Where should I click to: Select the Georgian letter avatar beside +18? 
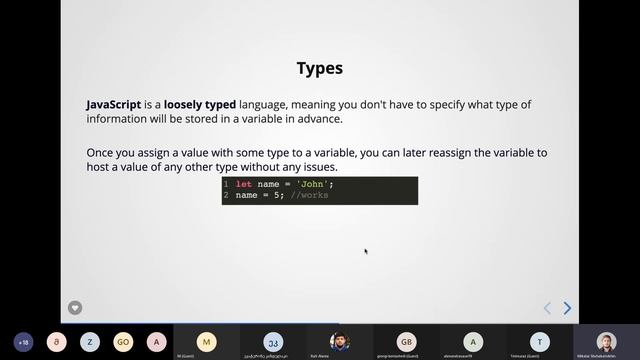click(57, 342)
